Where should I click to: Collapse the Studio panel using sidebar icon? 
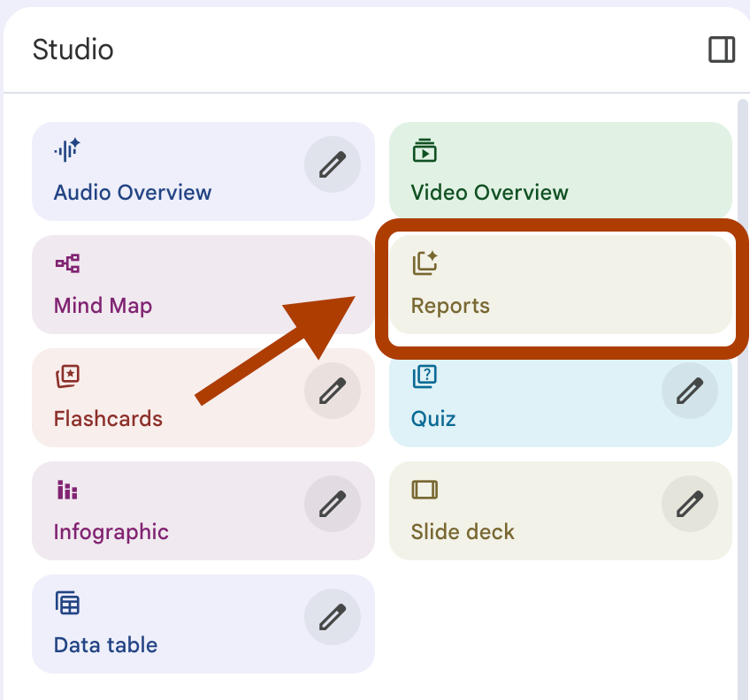(x=722, y=49)
